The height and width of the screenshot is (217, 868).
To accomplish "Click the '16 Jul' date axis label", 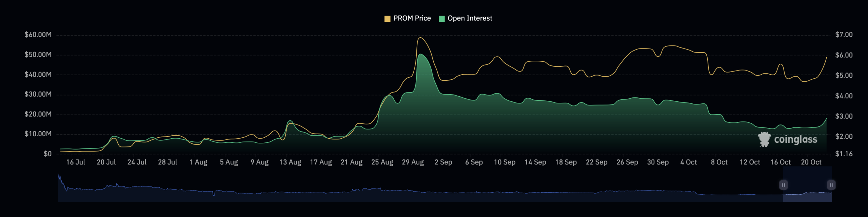I will click(76, 162).
